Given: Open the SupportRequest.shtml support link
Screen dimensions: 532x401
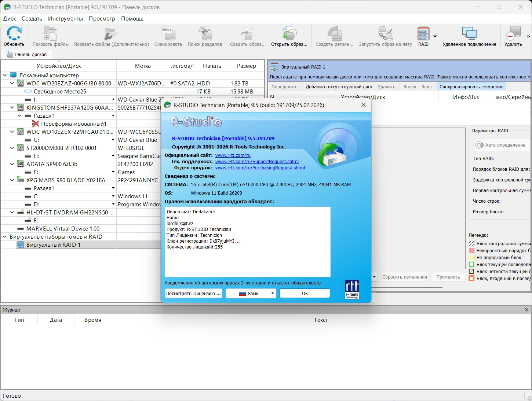Looking at the screenshot, I should [257, 161].
